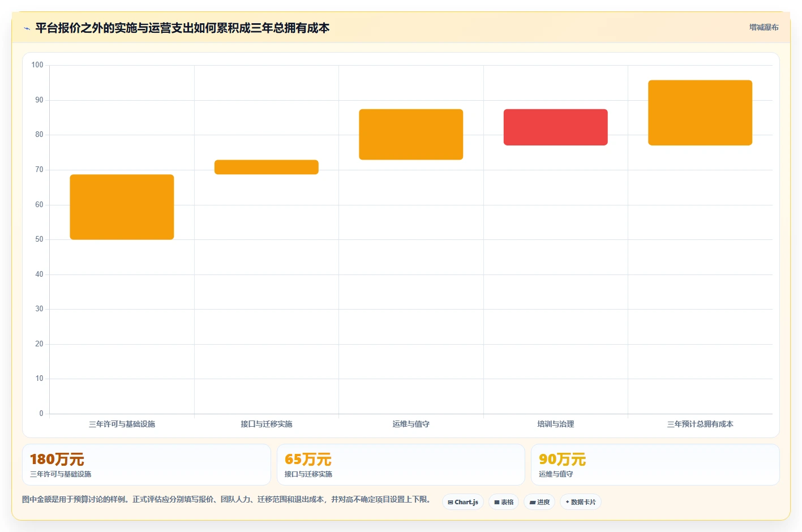Screen dimensions: 802x532
Task: Select the orange 三年预计总拥有成本 bar
Action: coord(700,113)
